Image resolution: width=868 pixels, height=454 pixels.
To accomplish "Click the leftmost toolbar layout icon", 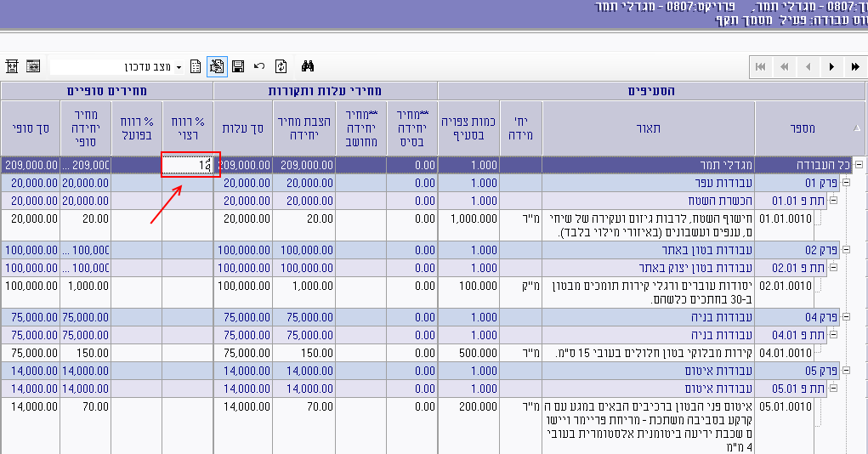I will [12, 66].
